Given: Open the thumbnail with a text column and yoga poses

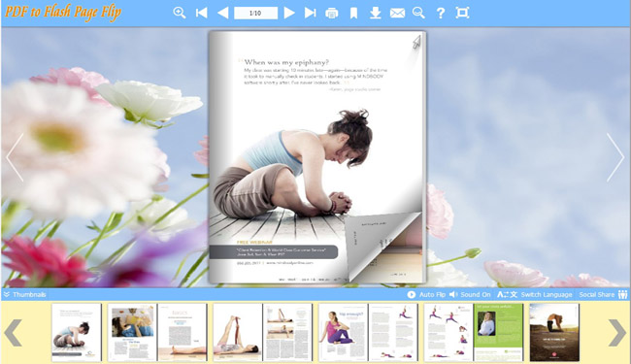Looking at the screenshot, I should tap(393, 332).
